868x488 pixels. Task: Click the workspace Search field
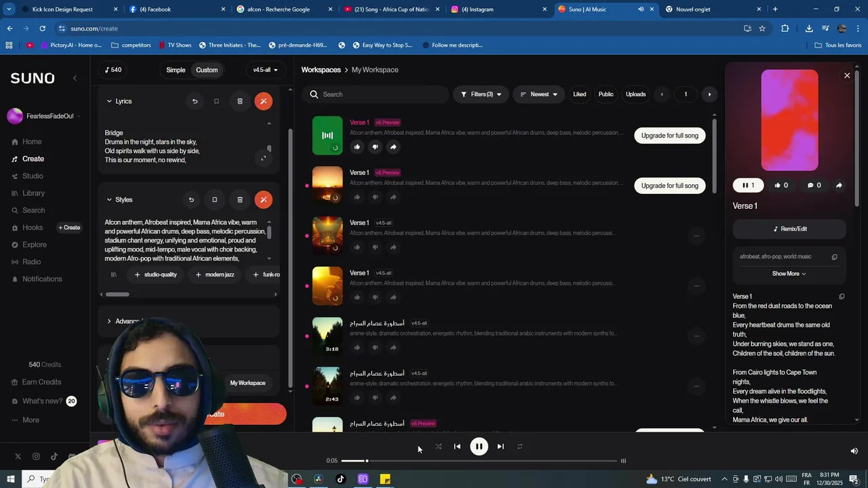[x=375, y=94]
